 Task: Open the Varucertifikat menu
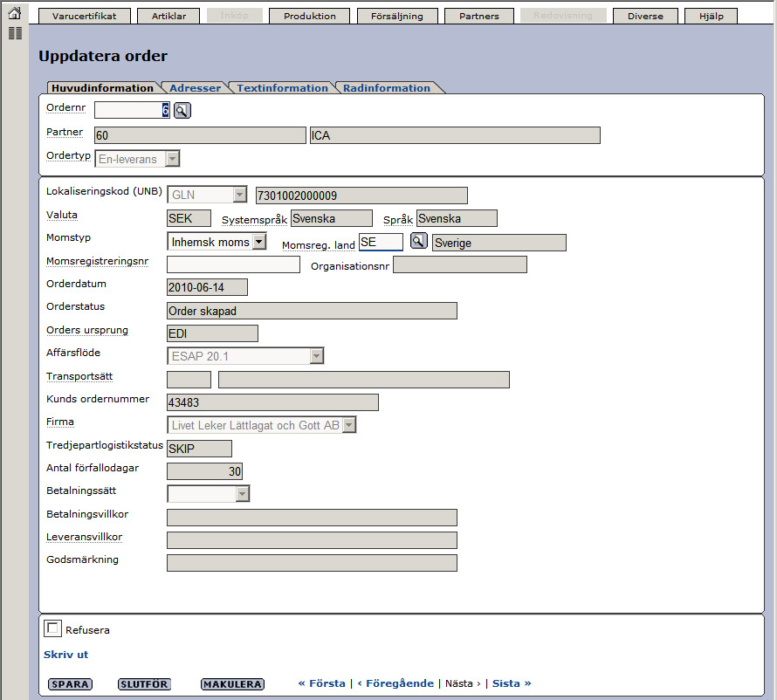(84, 16)
